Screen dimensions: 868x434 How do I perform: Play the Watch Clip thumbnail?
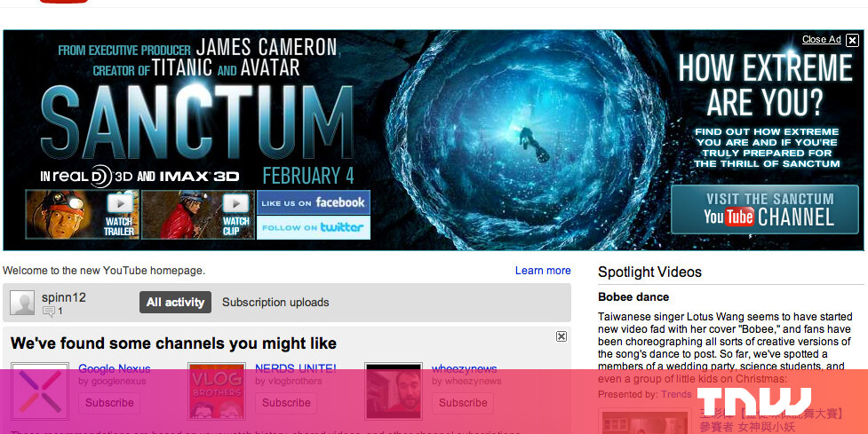(198, 215)
